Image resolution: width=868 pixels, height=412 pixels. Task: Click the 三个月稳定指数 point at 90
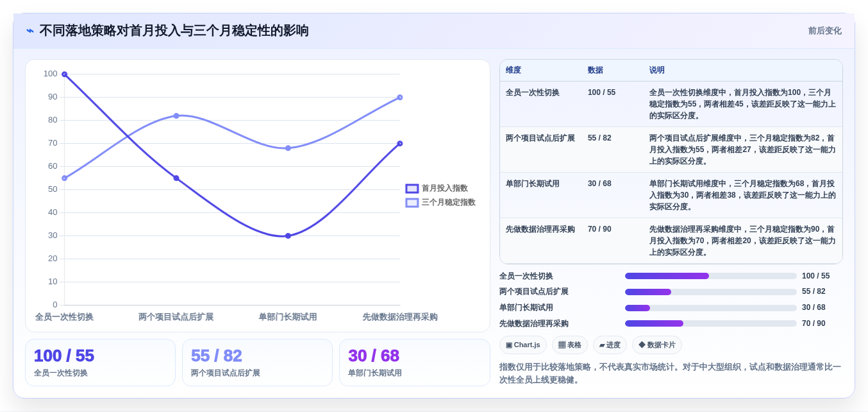coord(400,98)
